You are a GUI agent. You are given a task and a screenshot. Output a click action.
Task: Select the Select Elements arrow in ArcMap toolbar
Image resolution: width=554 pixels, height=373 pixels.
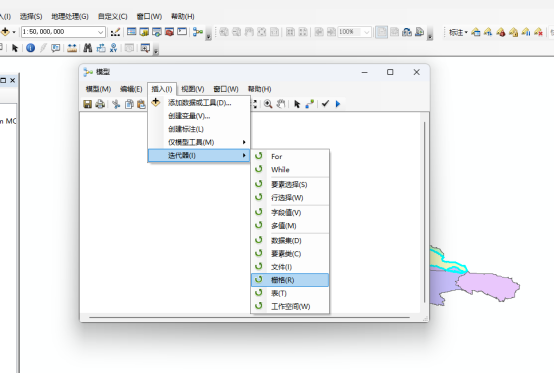point(14,48)
